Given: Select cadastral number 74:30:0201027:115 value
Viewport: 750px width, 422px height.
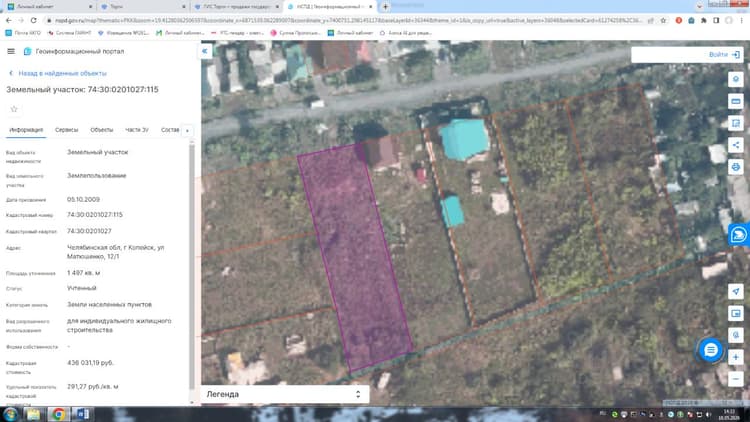Looking at the screenshot, I should [95, 215].
